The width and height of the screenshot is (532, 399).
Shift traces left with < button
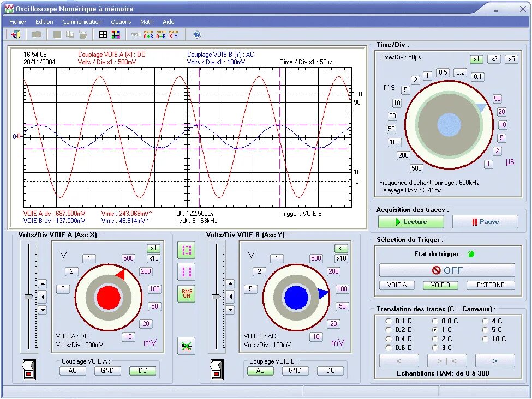(x=399, y=361)
